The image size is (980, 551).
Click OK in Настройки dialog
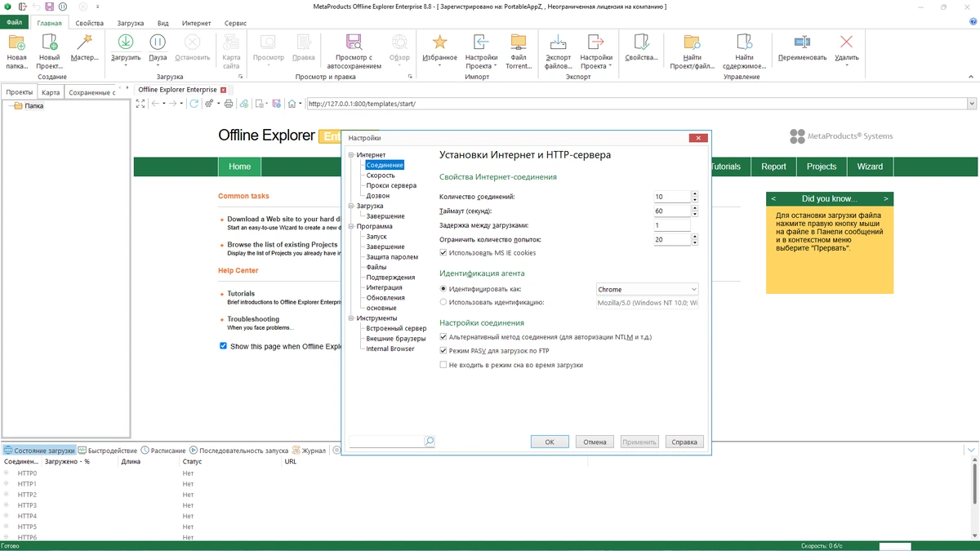pos(550,442)
